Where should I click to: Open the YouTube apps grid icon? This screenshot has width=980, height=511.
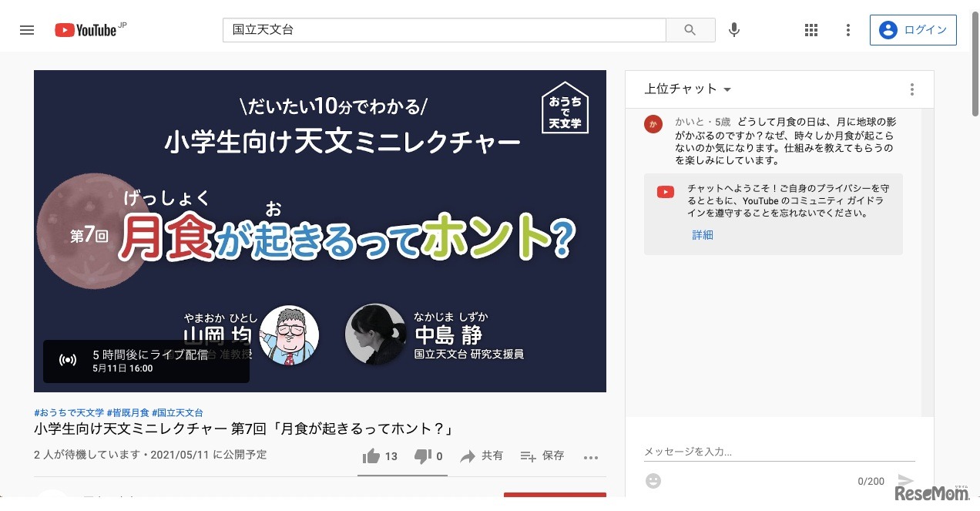pos(811,29)
